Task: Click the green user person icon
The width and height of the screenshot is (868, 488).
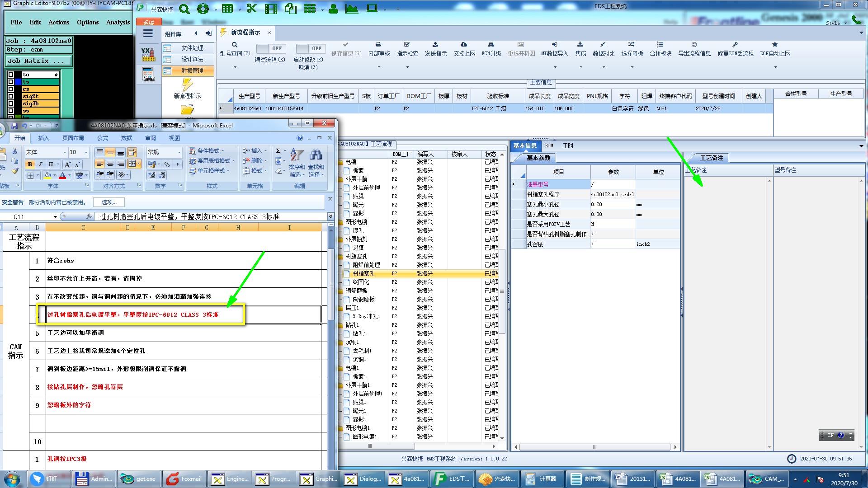Action: [x=334, y=9]
